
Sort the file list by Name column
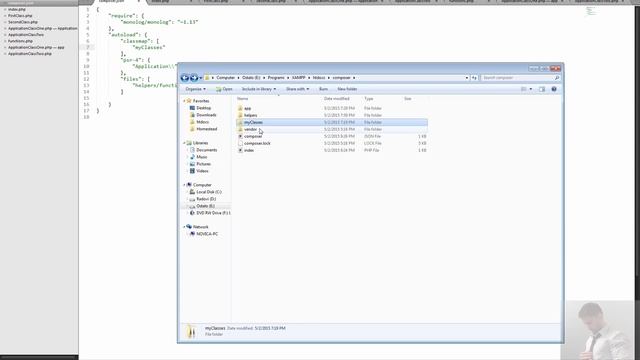tap(242, 99)
